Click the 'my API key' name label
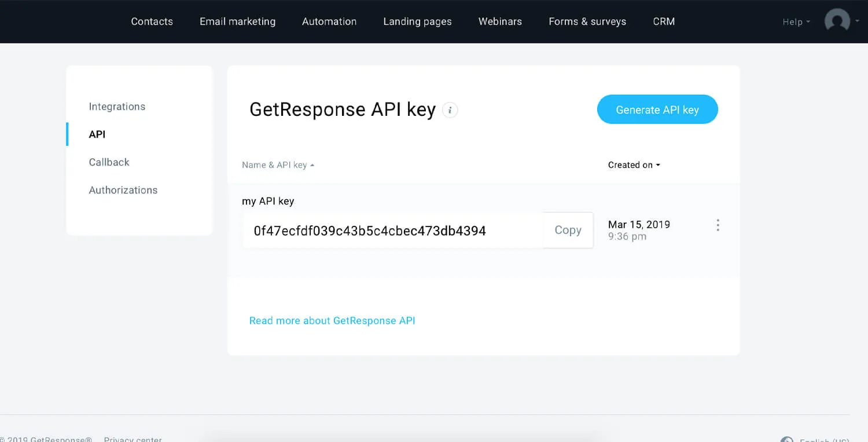The width and height of the screenshot is (868, 442). click(268, 201)
